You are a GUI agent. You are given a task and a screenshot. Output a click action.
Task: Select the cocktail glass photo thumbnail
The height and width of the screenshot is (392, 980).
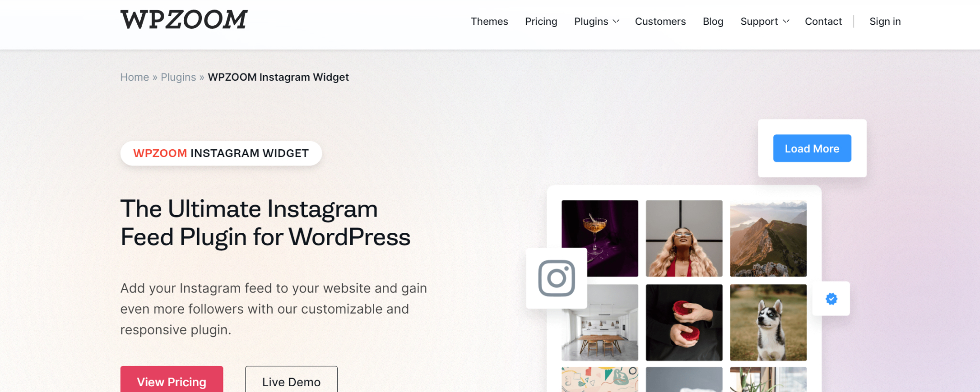tap(600, 238)
